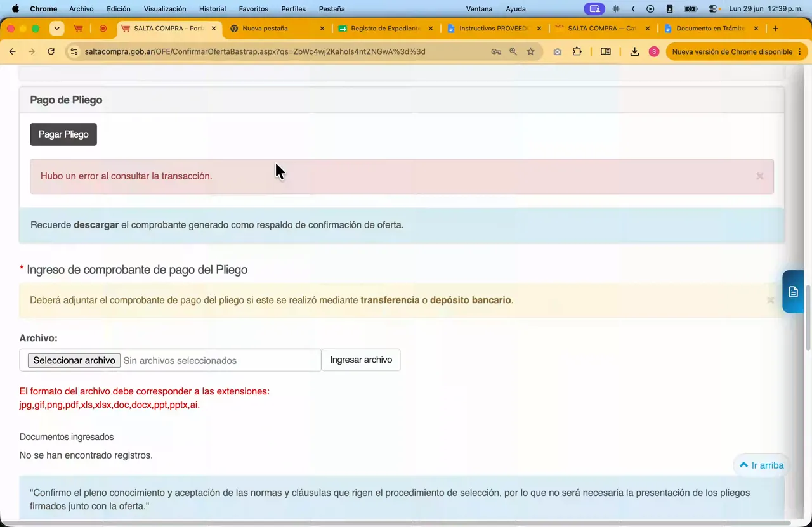
Task: Open reading mode book icon
Action: coord(606,51)
